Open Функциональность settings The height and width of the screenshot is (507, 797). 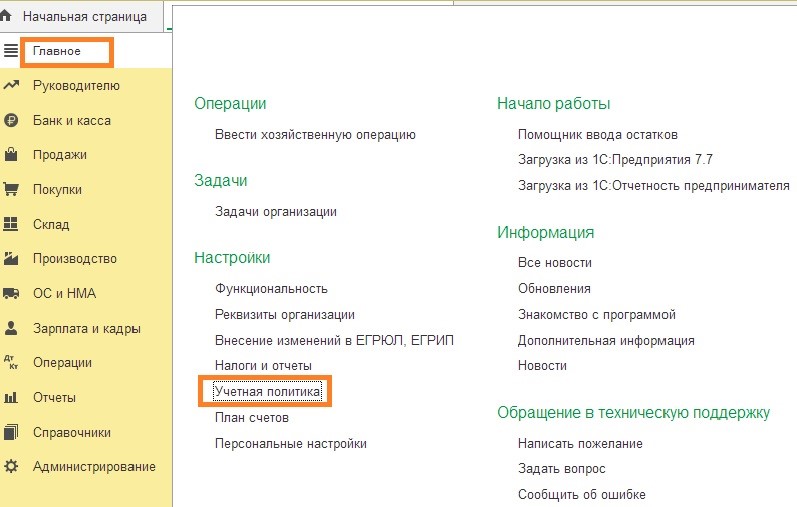coord(271,289)
